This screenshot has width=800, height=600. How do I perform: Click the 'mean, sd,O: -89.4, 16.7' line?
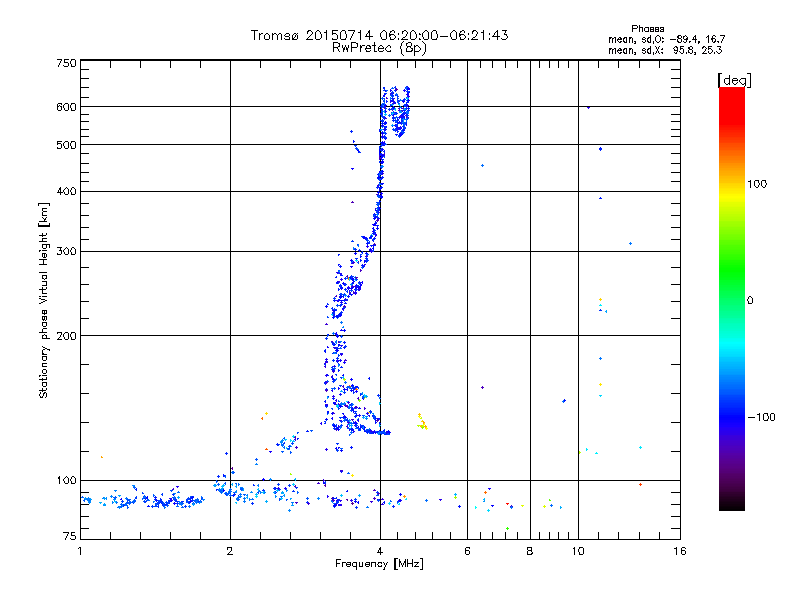coord(666,39)
